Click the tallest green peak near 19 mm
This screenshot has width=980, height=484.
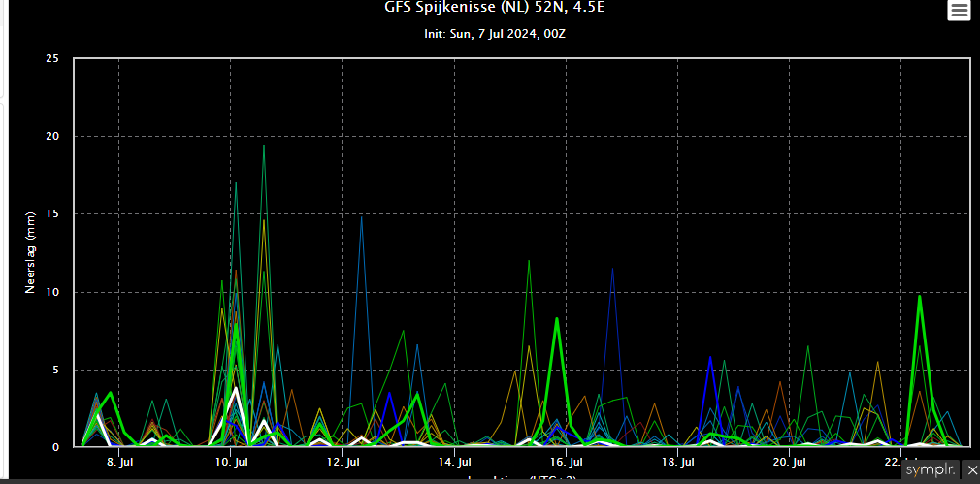tap(264, 146)
